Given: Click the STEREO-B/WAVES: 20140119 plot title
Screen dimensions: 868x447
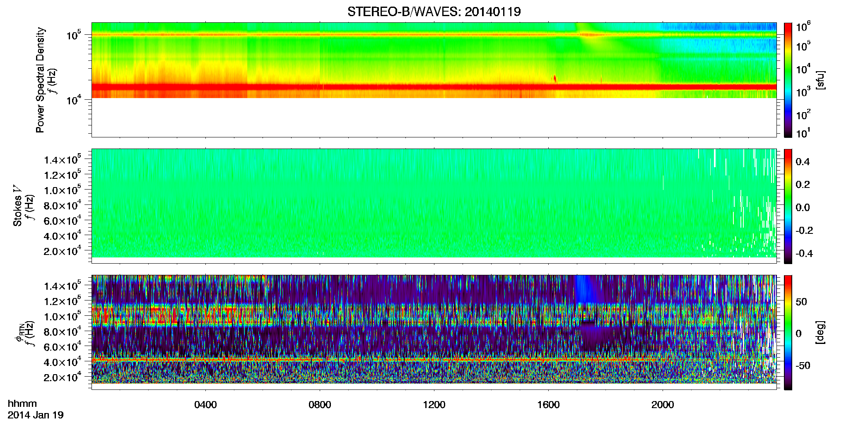Looking at the screenshot, I should point(434,12).
